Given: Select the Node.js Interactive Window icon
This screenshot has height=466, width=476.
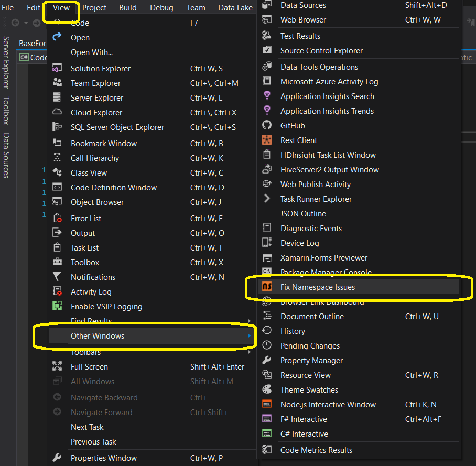Looking at the screenshot, I should coord(267,404).
